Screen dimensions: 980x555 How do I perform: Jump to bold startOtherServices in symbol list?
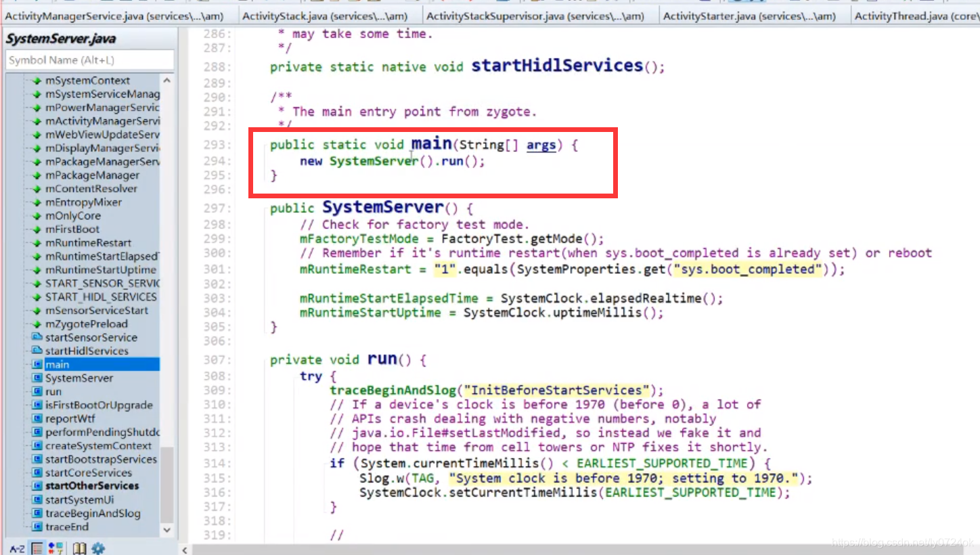point(92,486)
